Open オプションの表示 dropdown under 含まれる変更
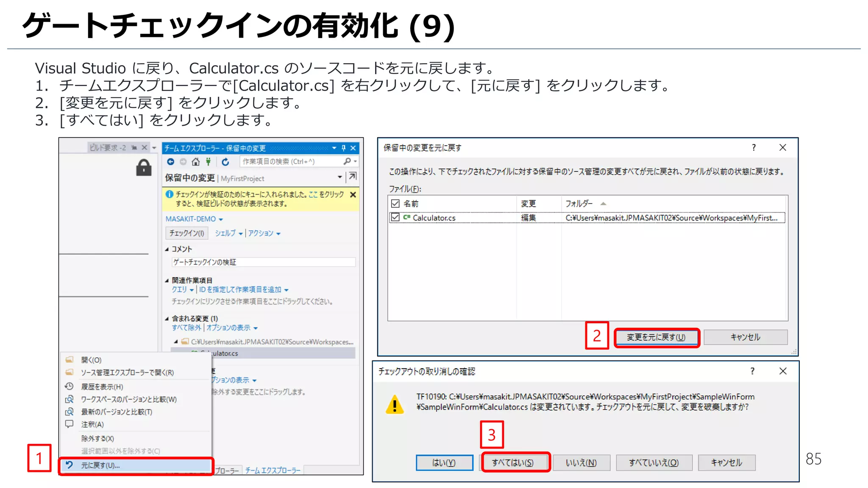The height and width of the screenshot is (488, 868). point(232,327)
